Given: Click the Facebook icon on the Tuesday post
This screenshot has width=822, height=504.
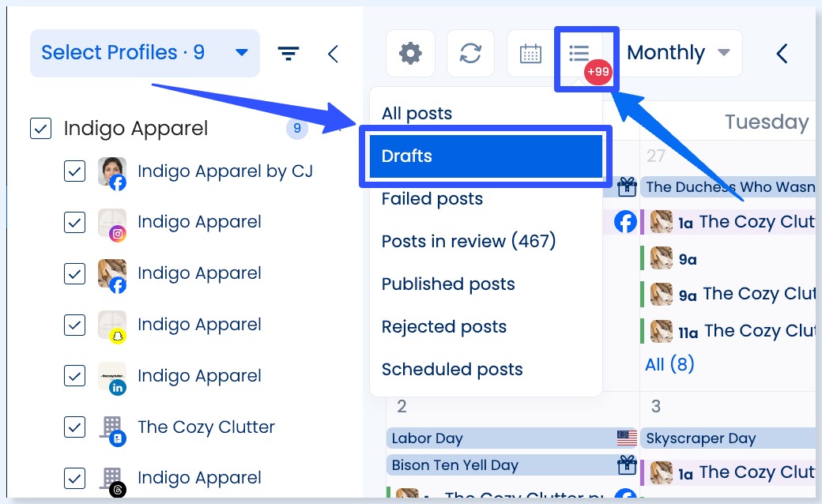Looking at the screenshot, I should coord(625,222).
